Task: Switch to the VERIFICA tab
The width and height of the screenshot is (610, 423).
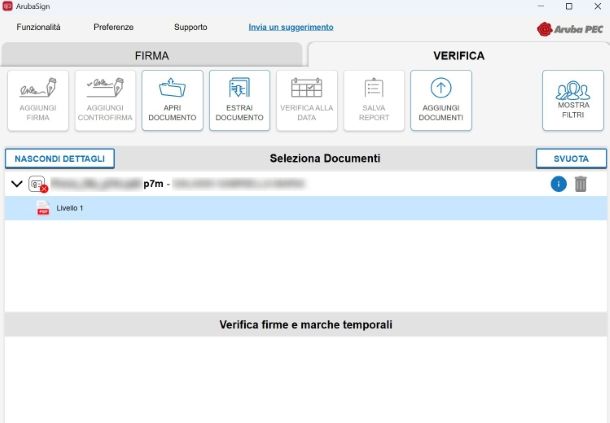Action: [x=458, y=55]
